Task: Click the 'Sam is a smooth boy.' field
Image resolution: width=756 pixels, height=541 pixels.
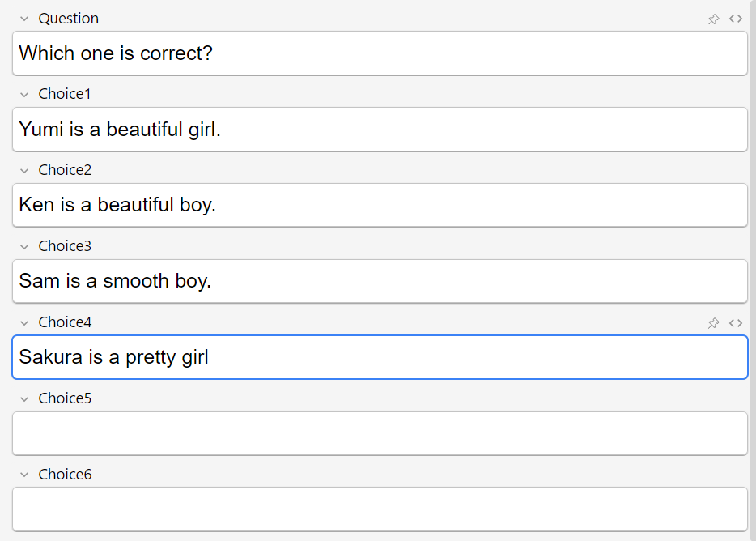Action: pos(380,282)
